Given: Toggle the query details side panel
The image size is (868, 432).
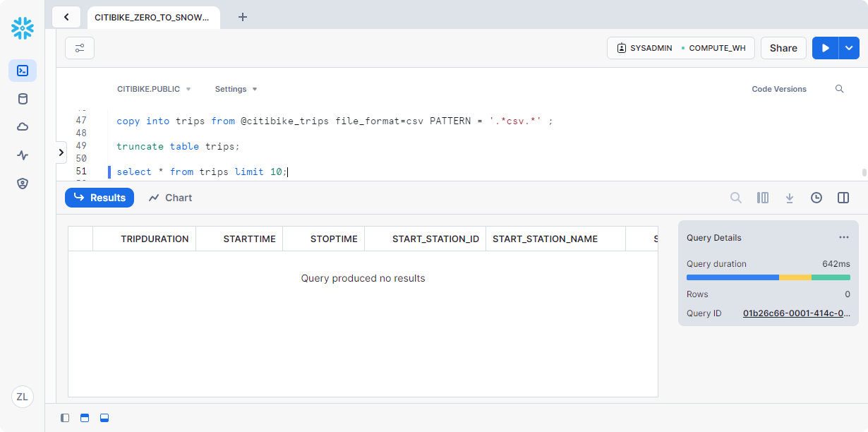Looking at the screenshot, I should tap(843, 198).
